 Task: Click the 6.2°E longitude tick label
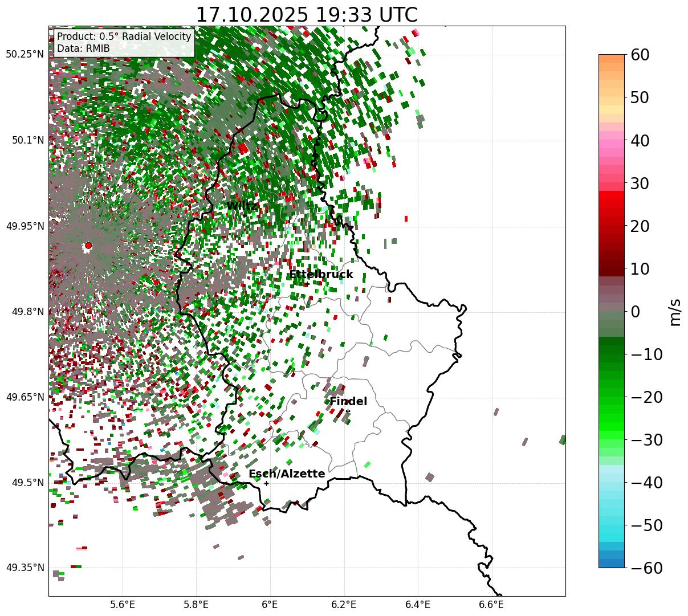coord(344,605)
